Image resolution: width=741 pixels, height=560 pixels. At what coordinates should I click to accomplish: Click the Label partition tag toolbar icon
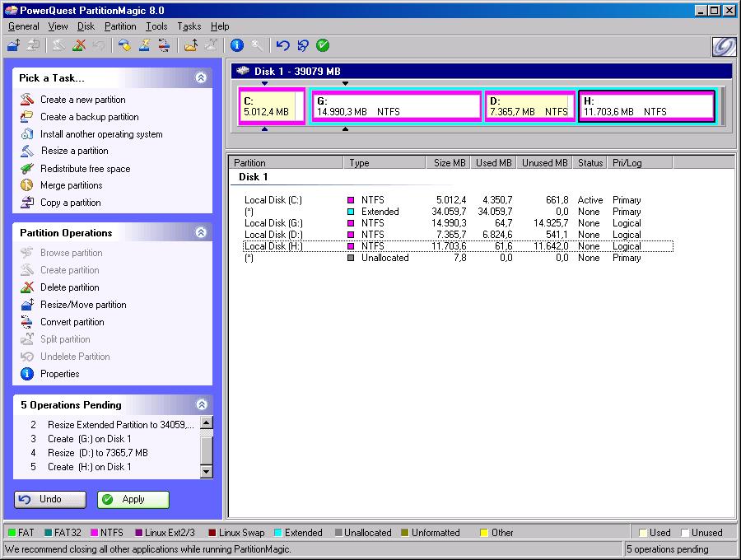(x=124, y=45)
